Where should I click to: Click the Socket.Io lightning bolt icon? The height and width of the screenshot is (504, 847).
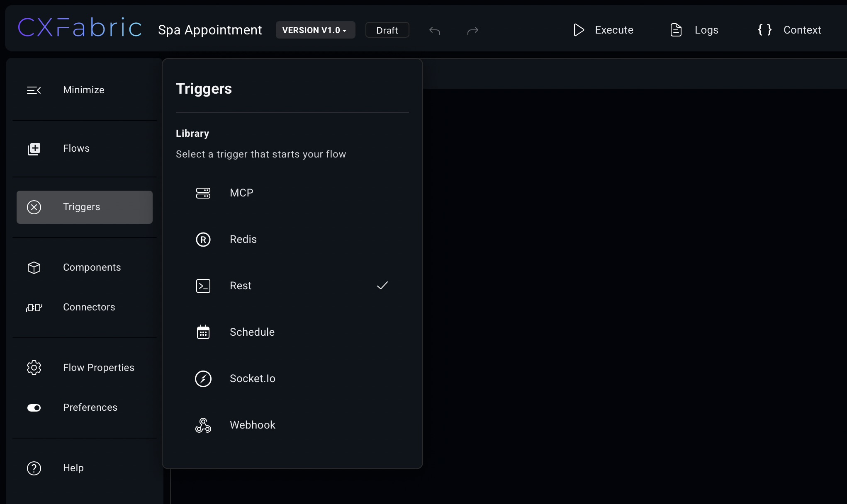(203, 379)
